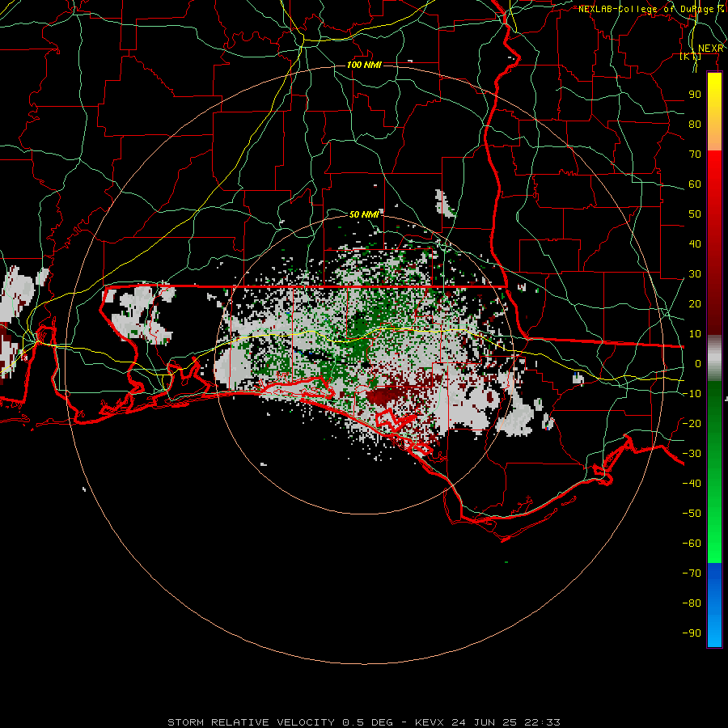Click the "100 NMI" range ring label
The image size is (728, 728).
pos(364,65)
